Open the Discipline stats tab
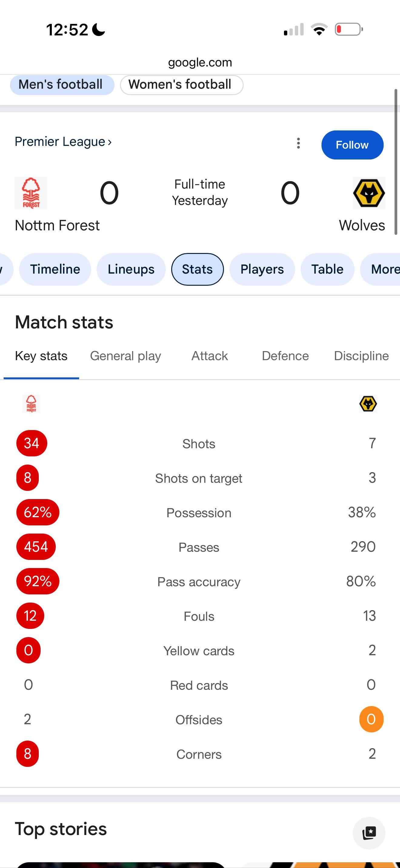 [x=361, y=356]
